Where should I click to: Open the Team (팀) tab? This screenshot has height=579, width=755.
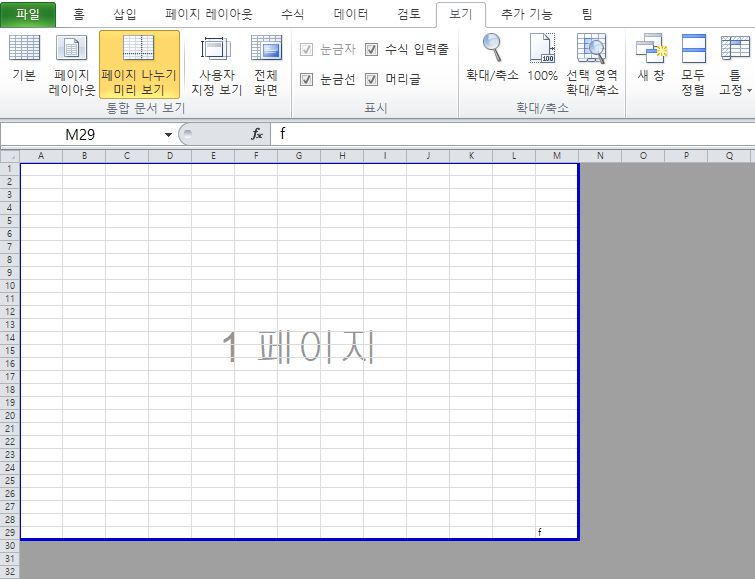(x=587, y=14)
